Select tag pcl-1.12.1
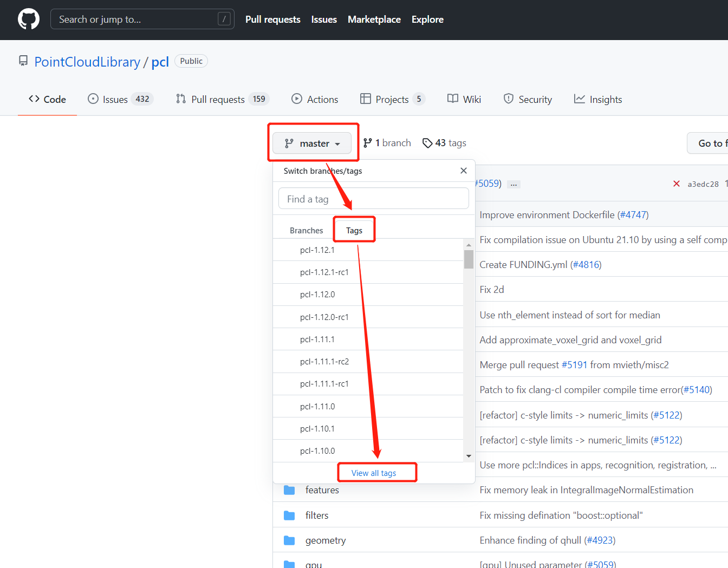The height and width of the screenshot is (568, 728). tap(368, 250)
